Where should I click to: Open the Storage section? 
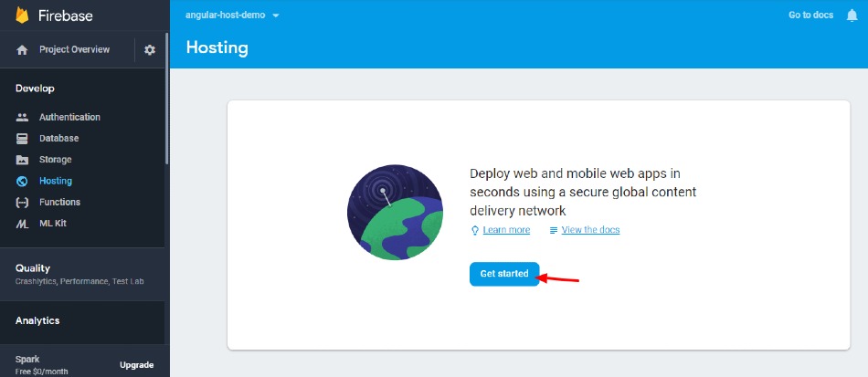[x=56, y=160]
